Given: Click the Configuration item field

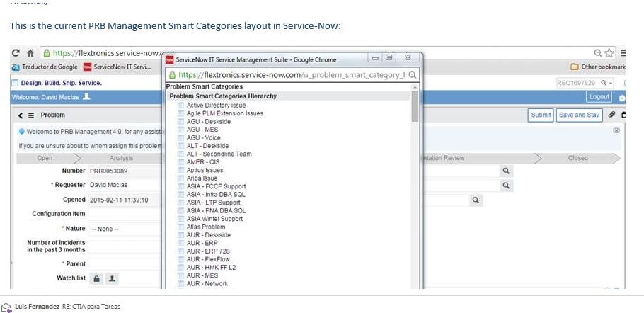Looking at the screenshot, I should (125, 214).
